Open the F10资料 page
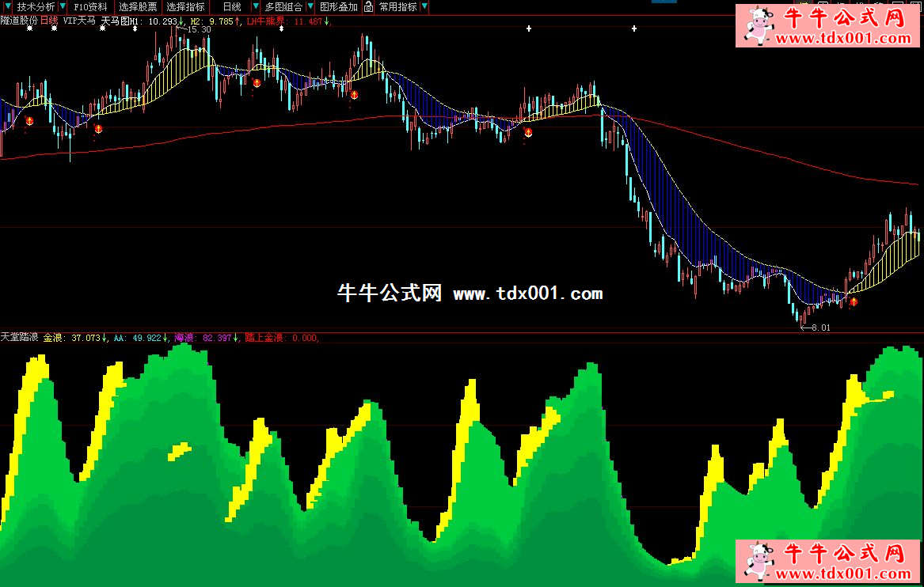The width and height of the screenshot is (924, 587). [x=91, y=7]
